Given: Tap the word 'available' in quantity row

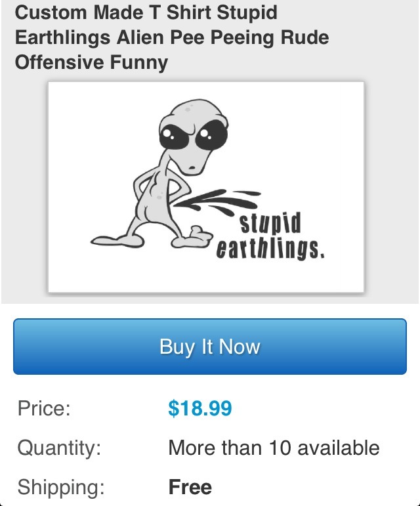Looking at the screenshot, I should click(x=339, y=448).
